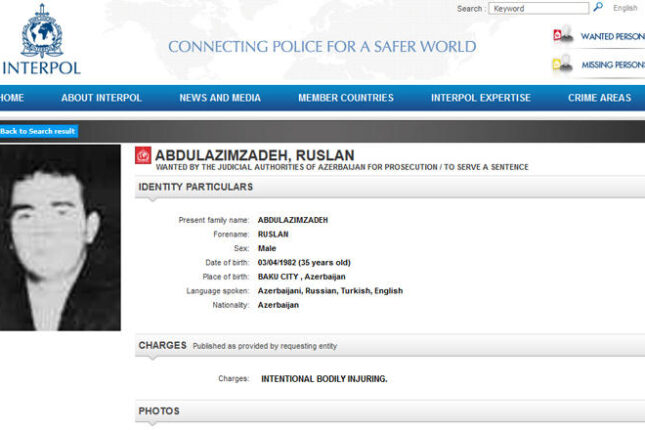Click the INTERPOL wordmark text
Viewport: 645px width, 430px height.
click(x=42, y=68)
